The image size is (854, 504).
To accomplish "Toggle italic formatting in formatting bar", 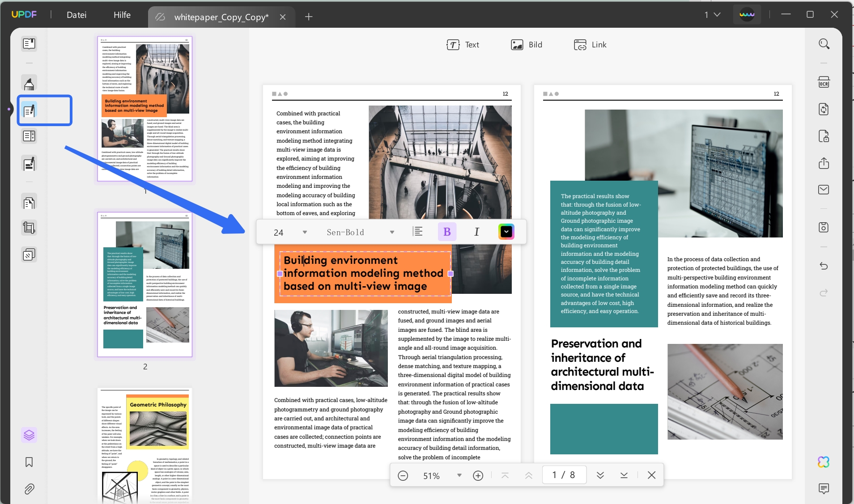I will [x=476, y=232].
